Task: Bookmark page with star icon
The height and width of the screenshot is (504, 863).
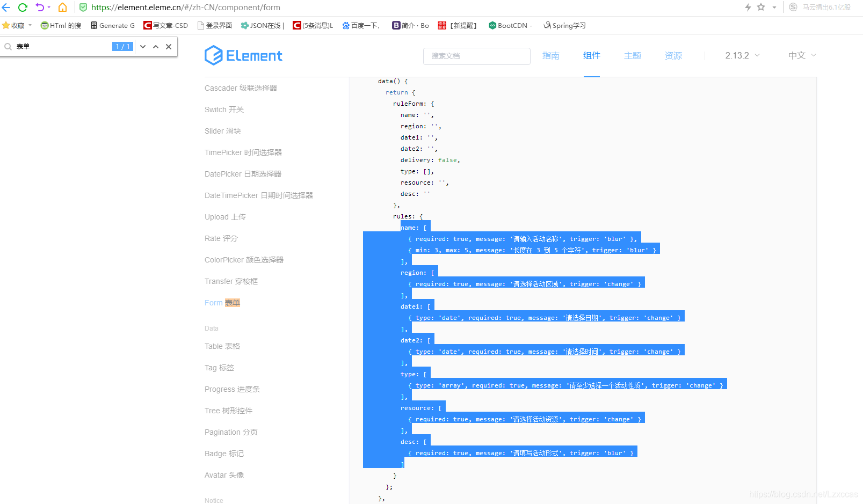Action: [x=761, y=7]
